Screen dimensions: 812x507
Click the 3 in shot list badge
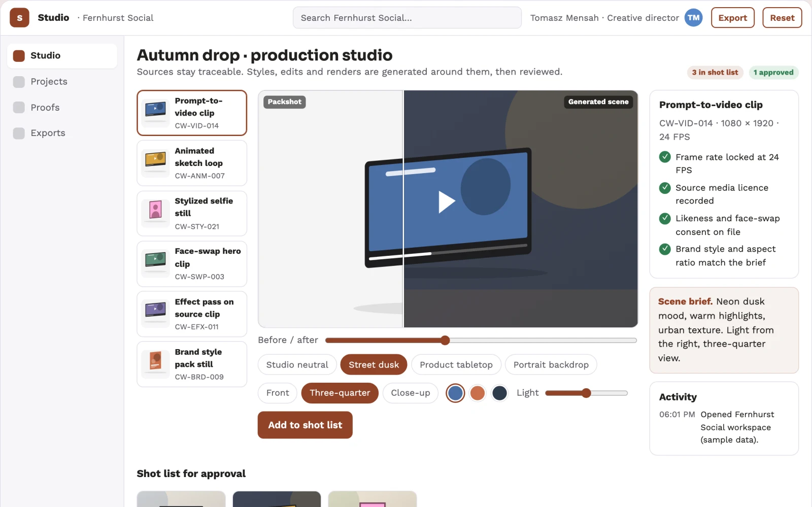715,73
